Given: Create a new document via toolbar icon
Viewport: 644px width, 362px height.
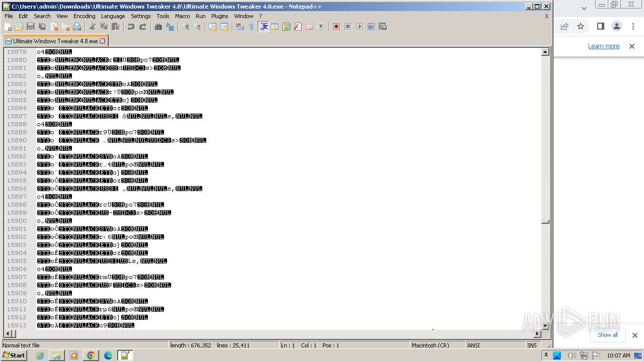Looking at the screenshot, I should click(x=8, y=27).
